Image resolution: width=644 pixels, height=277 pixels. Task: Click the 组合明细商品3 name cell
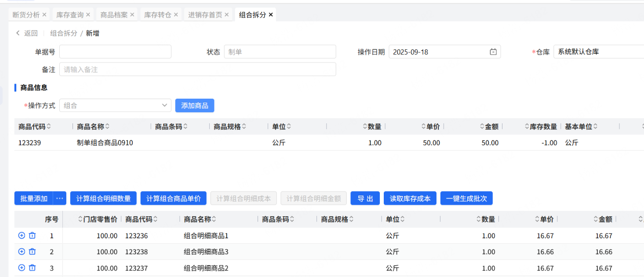point(206,252)
